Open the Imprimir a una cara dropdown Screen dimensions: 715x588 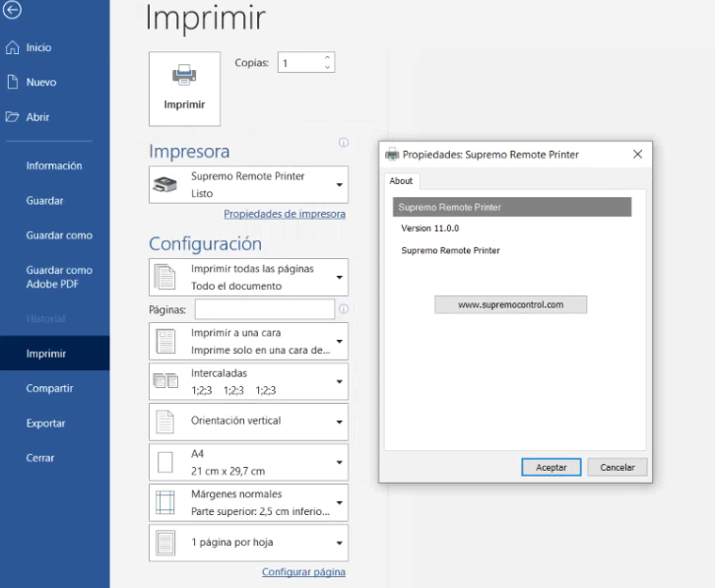tap(248, 341)
